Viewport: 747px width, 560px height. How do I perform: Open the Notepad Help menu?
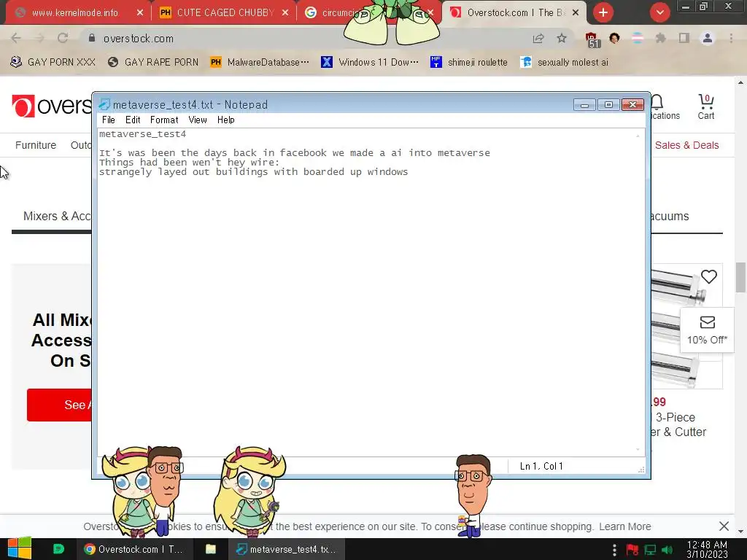click(226, 120)
